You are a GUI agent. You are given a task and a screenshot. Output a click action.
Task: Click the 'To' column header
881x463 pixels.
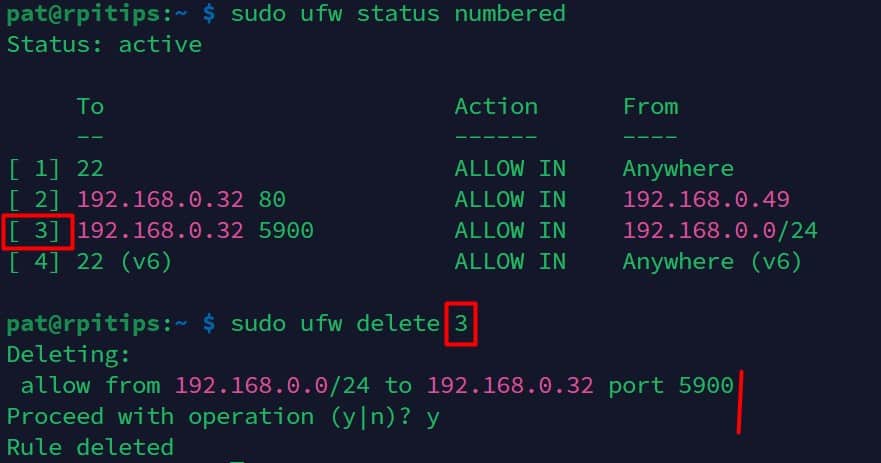pyautogui.click(x=90, y=107)
